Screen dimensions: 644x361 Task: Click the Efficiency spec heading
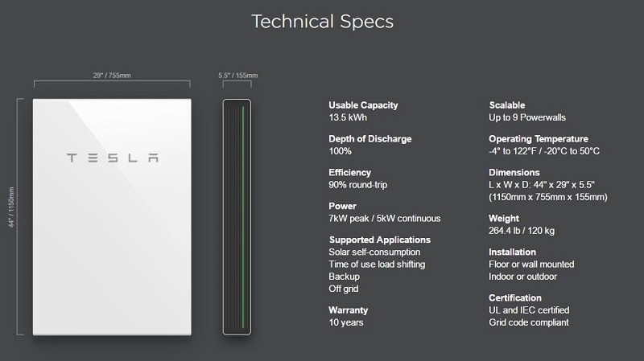[349, 173]
